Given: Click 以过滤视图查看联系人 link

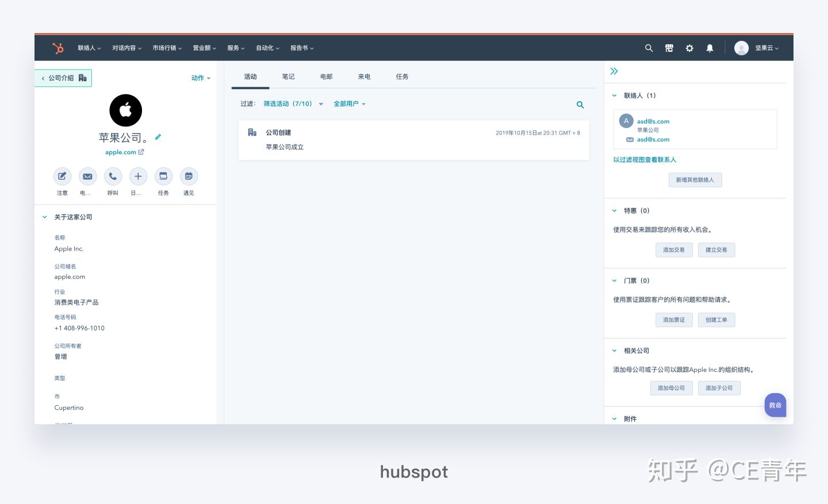Looking at the screenshot, I should pyautogui.click(x=645, y=160).
